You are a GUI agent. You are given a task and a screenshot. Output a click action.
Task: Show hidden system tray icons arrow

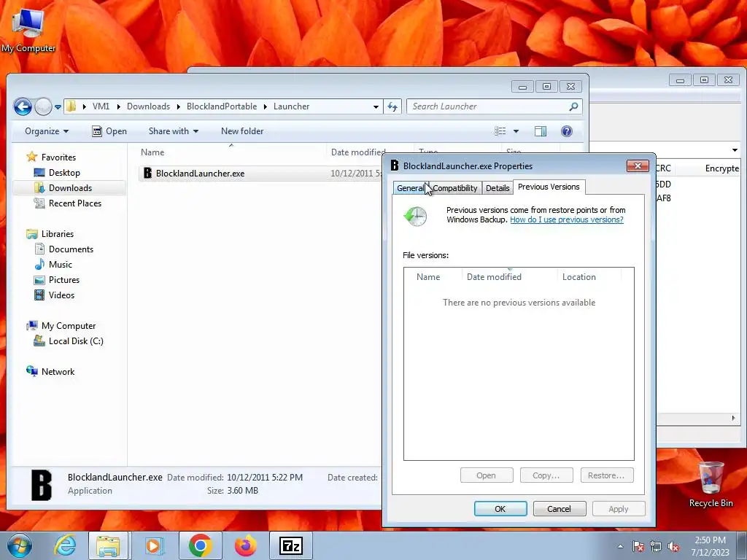pos(620,546)
